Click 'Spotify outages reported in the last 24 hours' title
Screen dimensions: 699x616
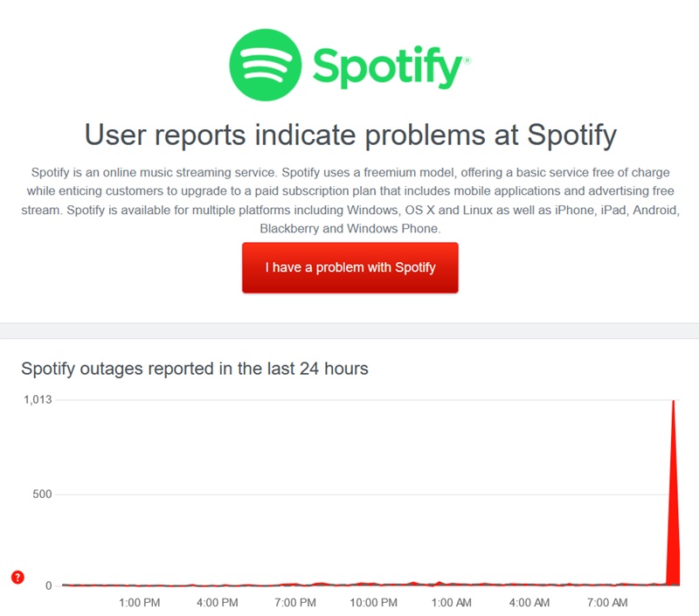195,369
